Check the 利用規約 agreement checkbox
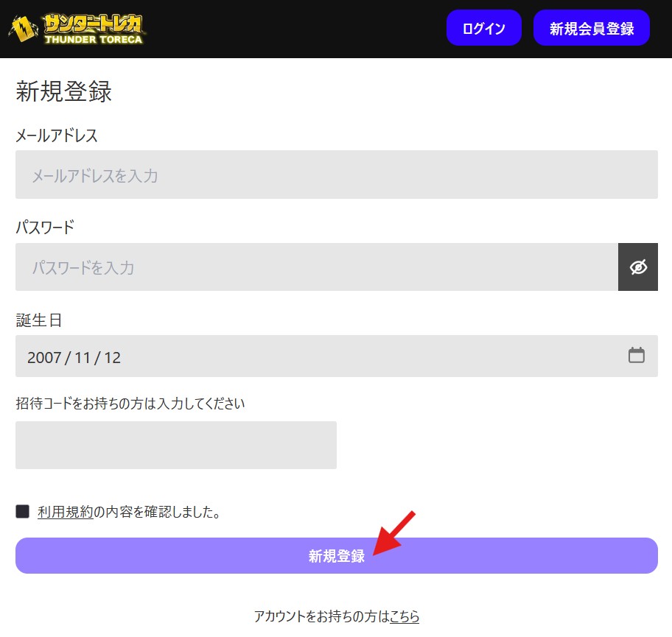 click(23, 512)
